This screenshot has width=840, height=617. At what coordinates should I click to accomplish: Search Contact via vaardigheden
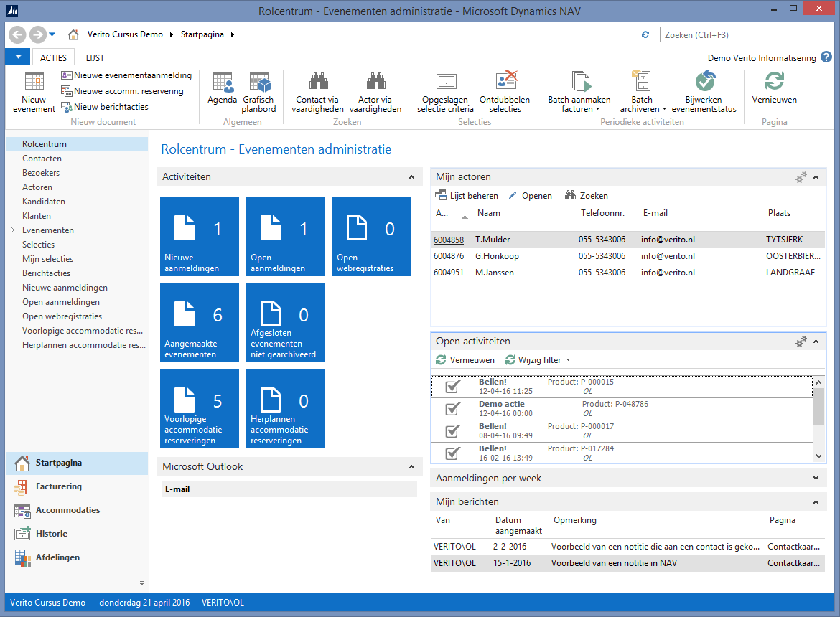tap(317, 92)
